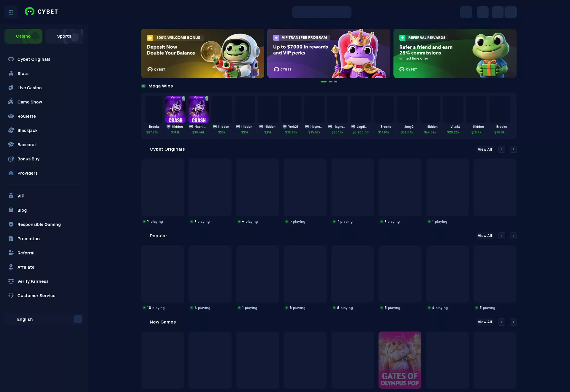Select the first banner carousel indicator

pos(324,82)
